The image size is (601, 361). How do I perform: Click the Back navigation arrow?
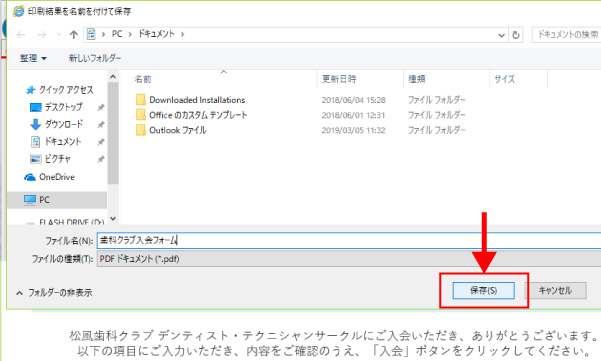(x=21, y=35)
